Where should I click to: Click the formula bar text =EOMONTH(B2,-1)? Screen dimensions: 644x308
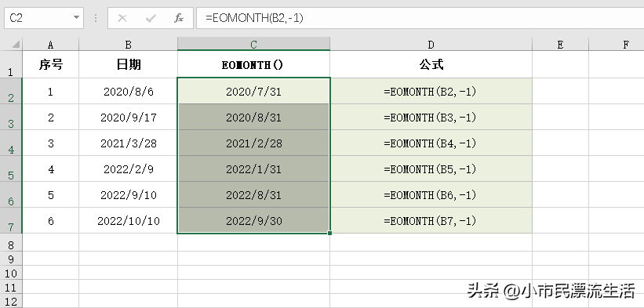click(x=254, y=18)
